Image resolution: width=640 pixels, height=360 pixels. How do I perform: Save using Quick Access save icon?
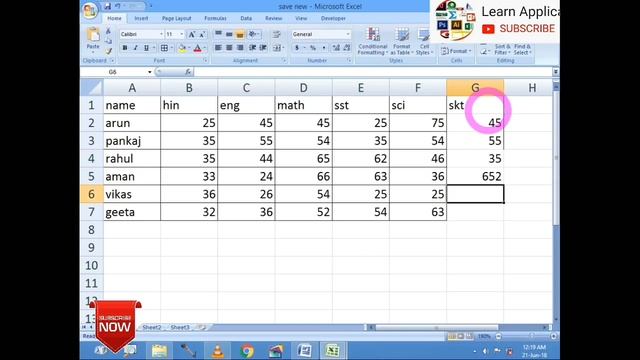click(108, 6)
